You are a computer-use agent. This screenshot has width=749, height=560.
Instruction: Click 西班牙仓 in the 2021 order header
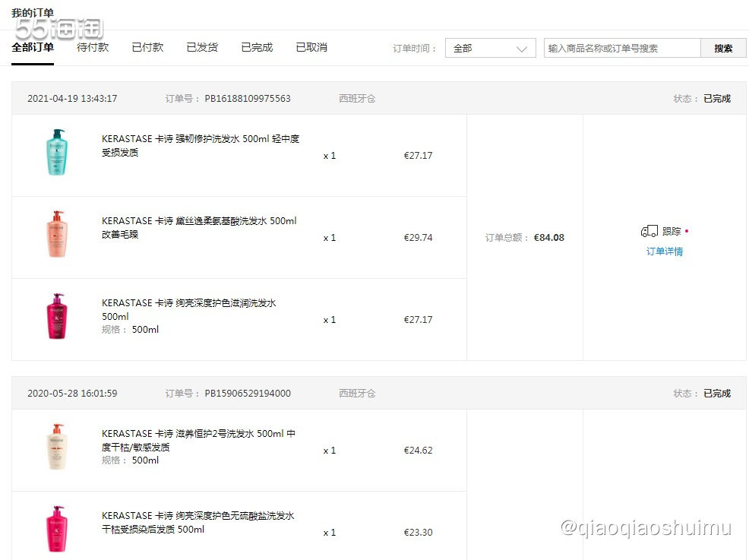pyautogui.click(x=357, y=99)
